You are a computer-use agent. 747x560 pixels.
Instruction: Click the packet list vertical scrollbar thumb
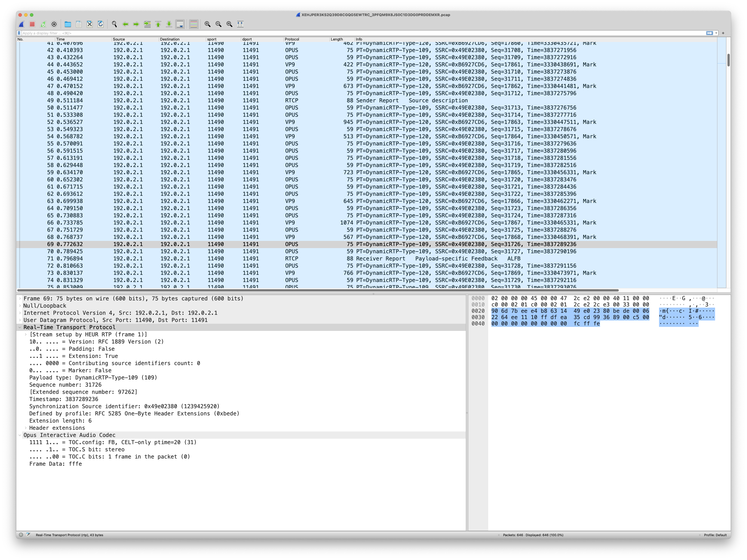[x=728, y=60]
